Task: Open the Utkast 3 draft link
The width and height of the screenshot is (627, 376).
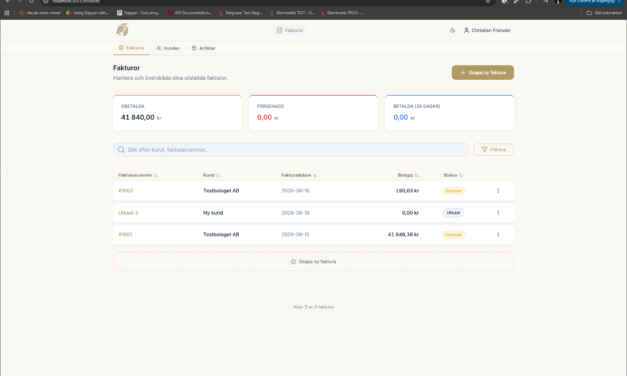Action: click(x=128, y=213)
